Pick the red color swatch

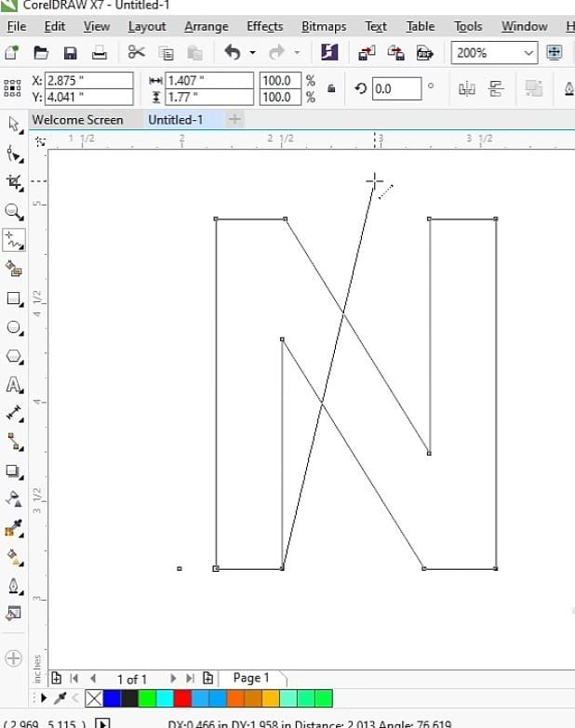click(x=182, y=698)
